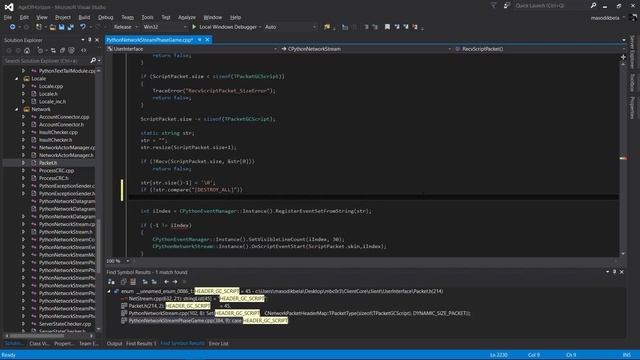Image resolution: width=640 pixels, height=360 pixels.
Task: Expand the Packet.h tree node
Action: (x=23, y=163)
